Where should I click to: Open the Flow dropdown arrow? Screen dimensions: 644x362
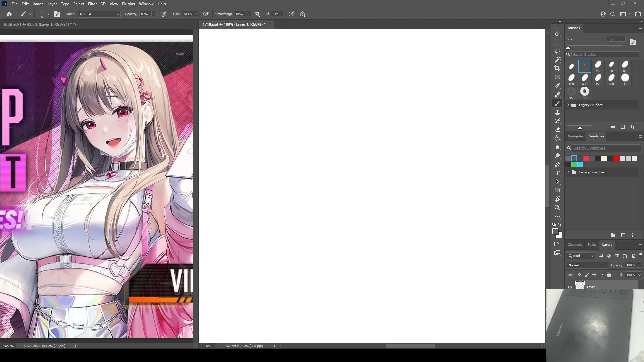point(197,14)
